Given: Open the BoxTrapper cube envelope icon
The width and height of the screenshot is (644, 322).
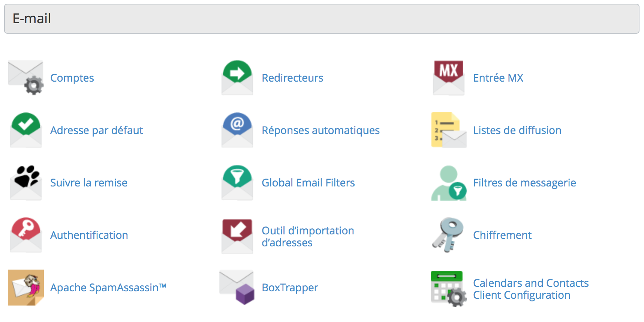Looking at the screenshot, I should click(237, 287).
